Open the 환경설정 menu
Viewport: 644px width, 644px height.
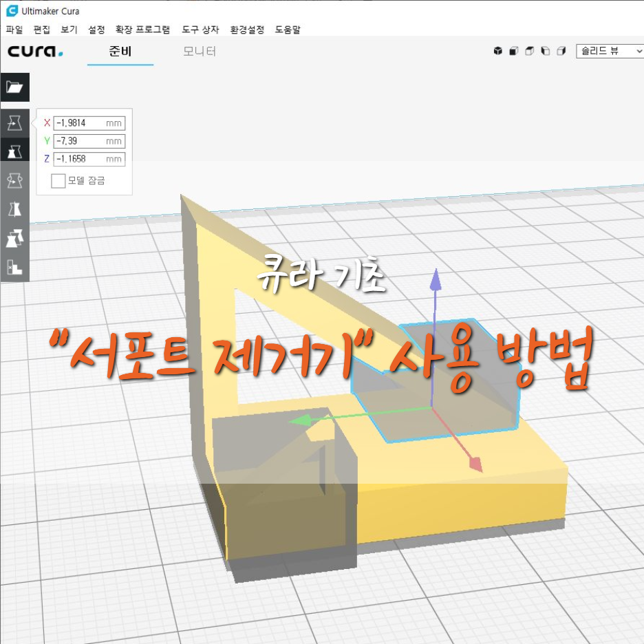tap(247, 30)
